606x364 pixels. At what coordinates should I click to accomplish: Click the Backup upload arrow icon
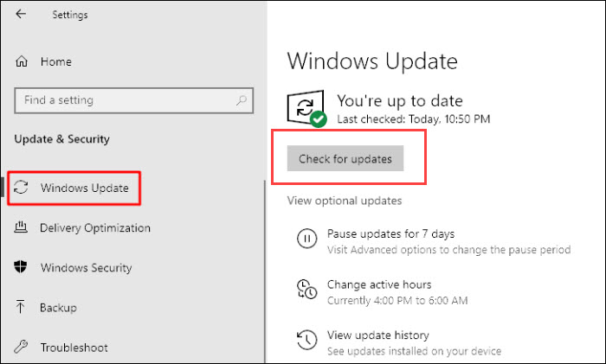click(x=23, y=308)
